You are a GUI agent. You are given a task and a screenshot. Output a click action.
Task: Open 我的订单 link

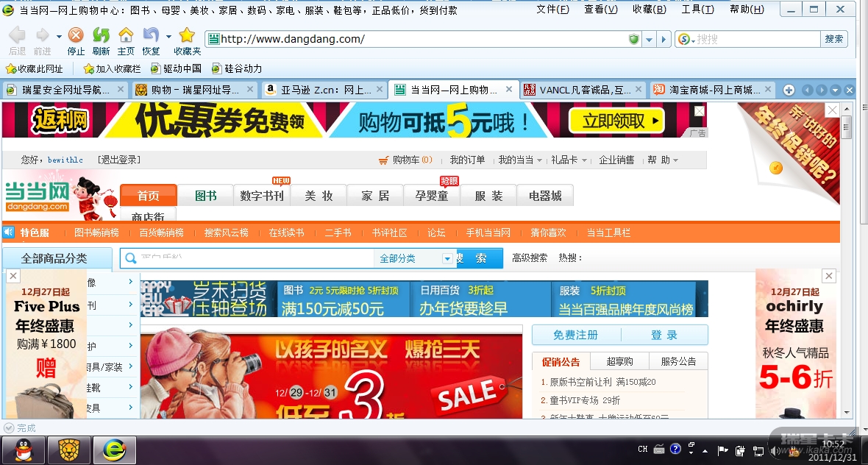point(467,160)
